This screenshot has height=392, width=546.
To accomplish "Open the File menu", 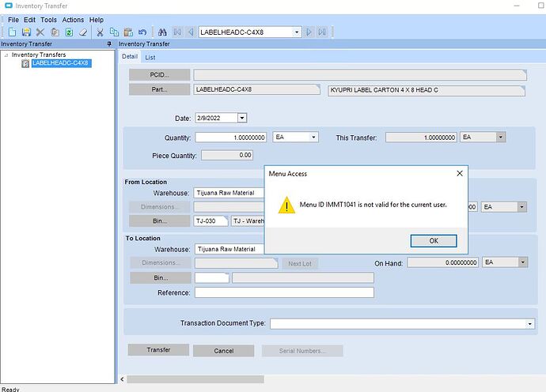I will click(13, 20).
